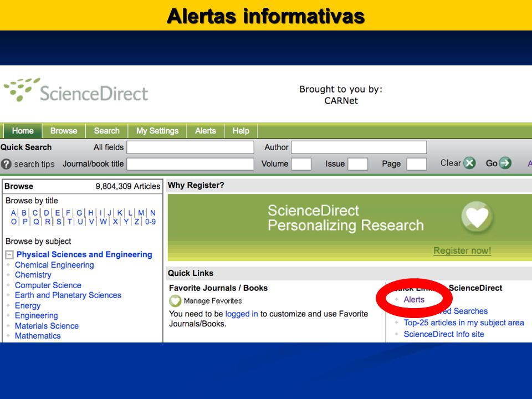Open the Chemical Engineering subject

point(54,265)
